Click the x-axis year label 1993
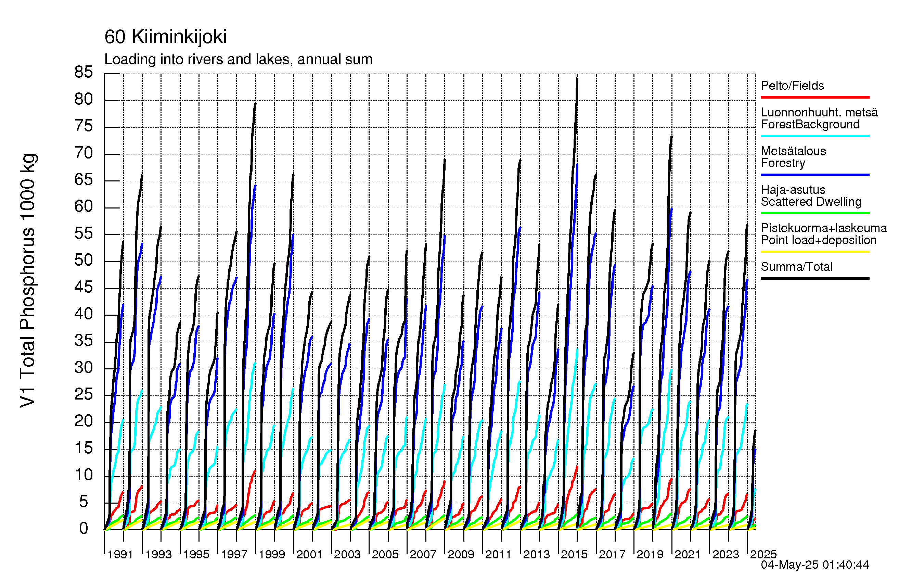The width and height of the screenshot is (924, 582). click(158, 554)
